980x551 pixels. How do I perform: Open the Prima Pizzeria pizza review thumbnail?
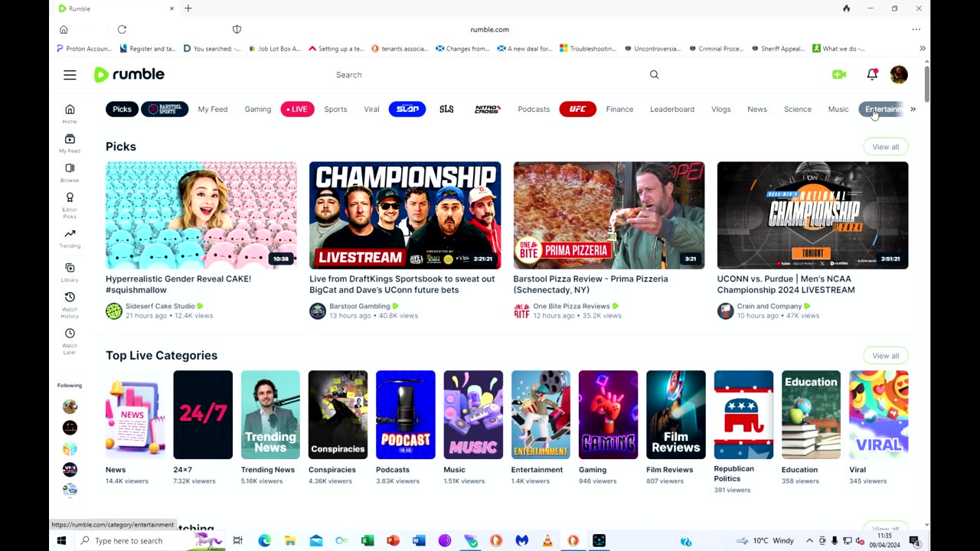point(609,215)
